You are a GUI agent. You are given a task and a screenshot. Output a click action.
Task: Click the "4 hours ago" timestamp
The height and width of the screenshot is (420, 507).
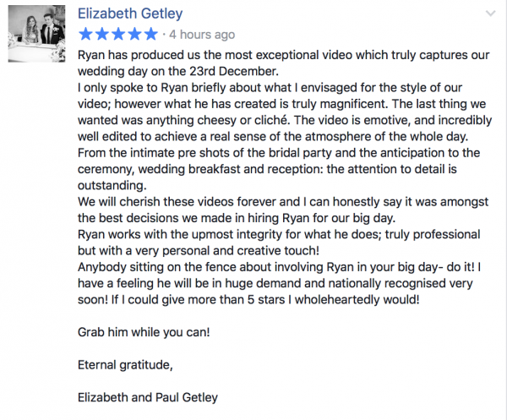point(202,35)
